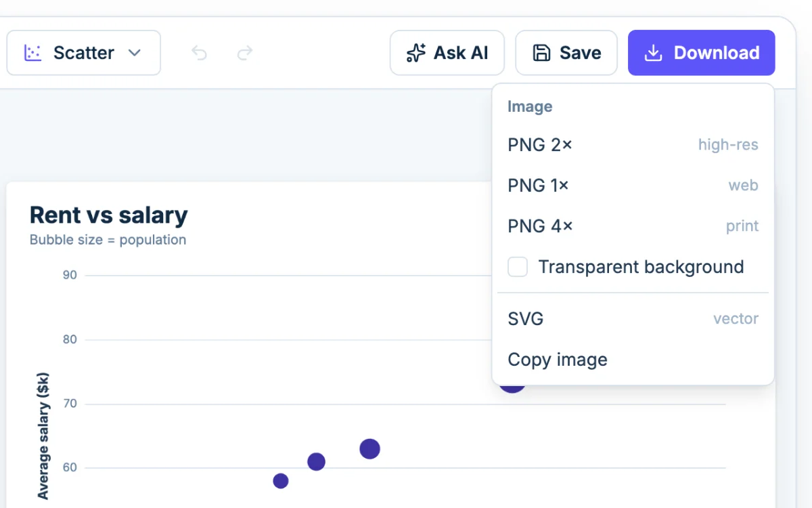Click the 90 y-axis tick label
Screen dimensions: 812x508
(70, 275)
